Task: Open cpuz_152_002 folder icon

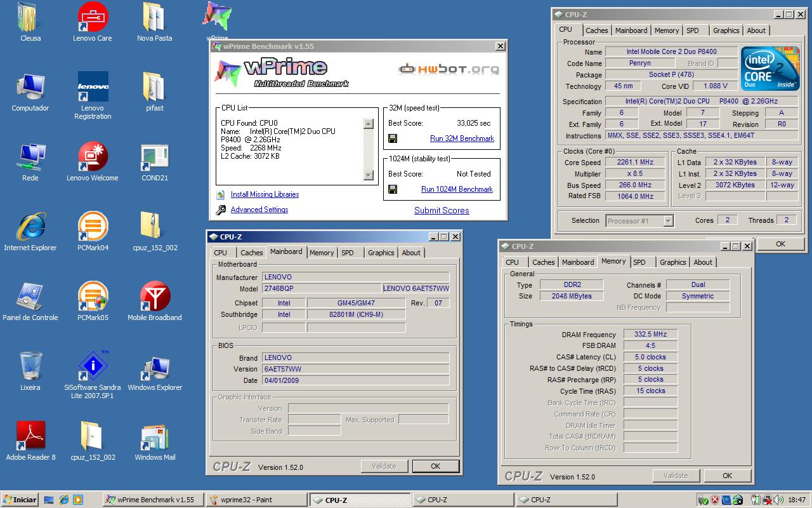Action: tap(93, 437)
